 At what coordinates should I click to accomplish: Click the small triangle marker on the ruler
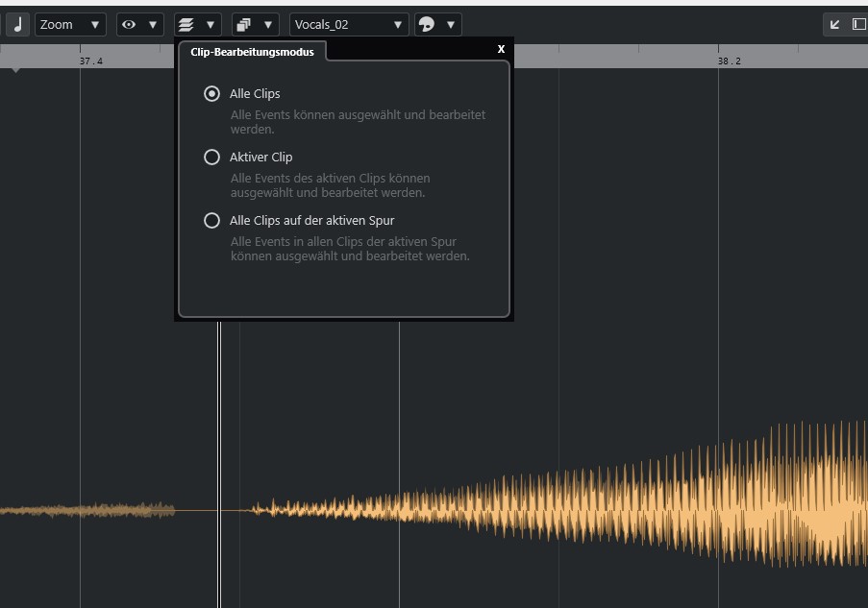pyautogui.click(x=15, y=70)
